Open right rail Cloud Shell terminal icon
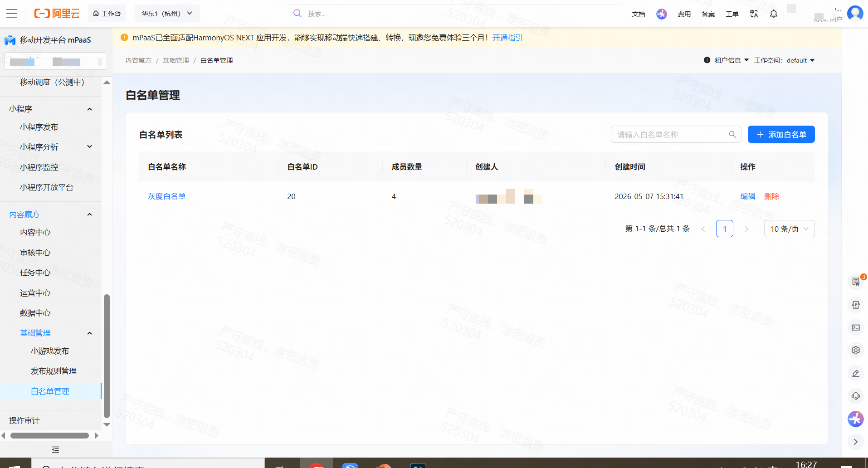Screen dimensions: 868x468 coord(856,327)
